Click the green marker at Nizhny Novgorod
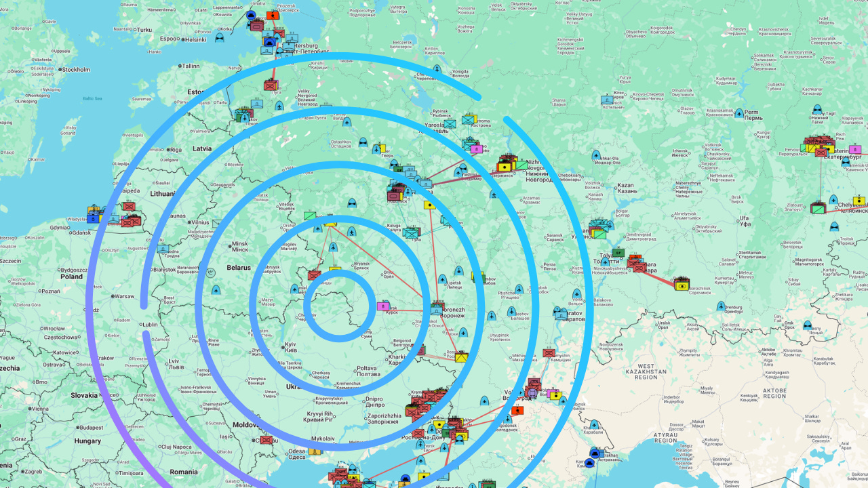 [x=521, y=165]
